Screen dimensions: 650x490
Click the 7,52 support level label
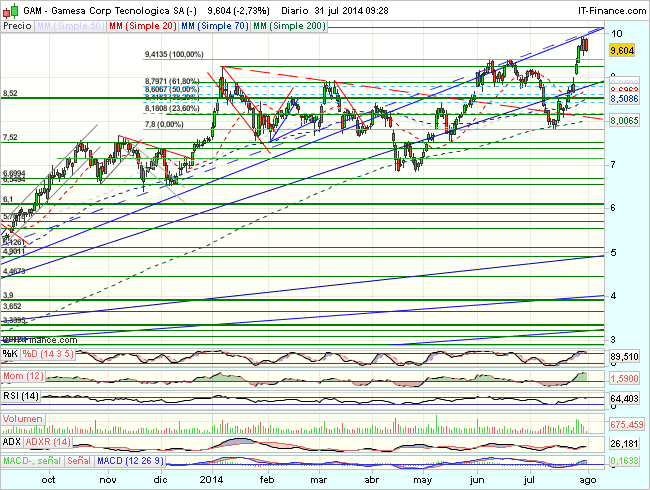click(10, 137)
